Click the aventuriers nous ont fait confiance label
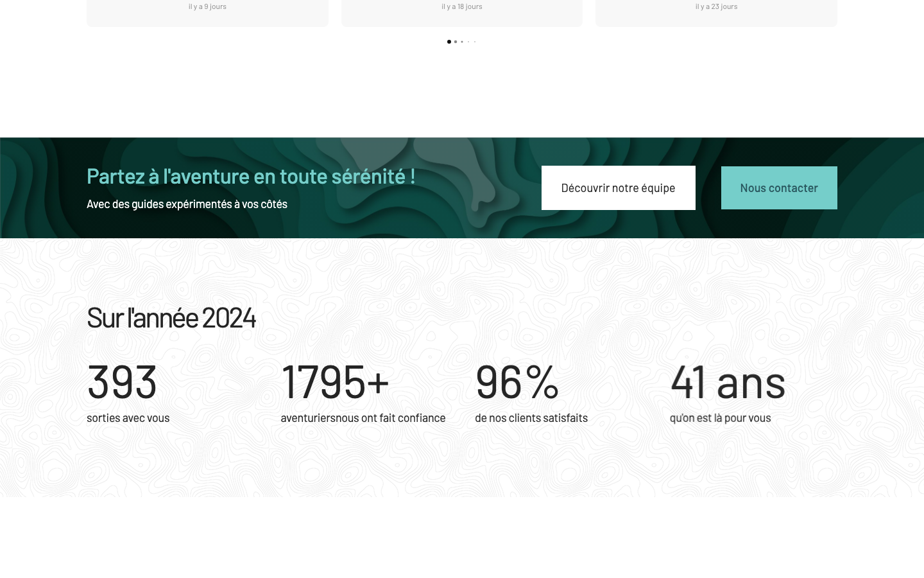Image resolution: width=924 pixels, height=578 pixels. coord(363,417)
